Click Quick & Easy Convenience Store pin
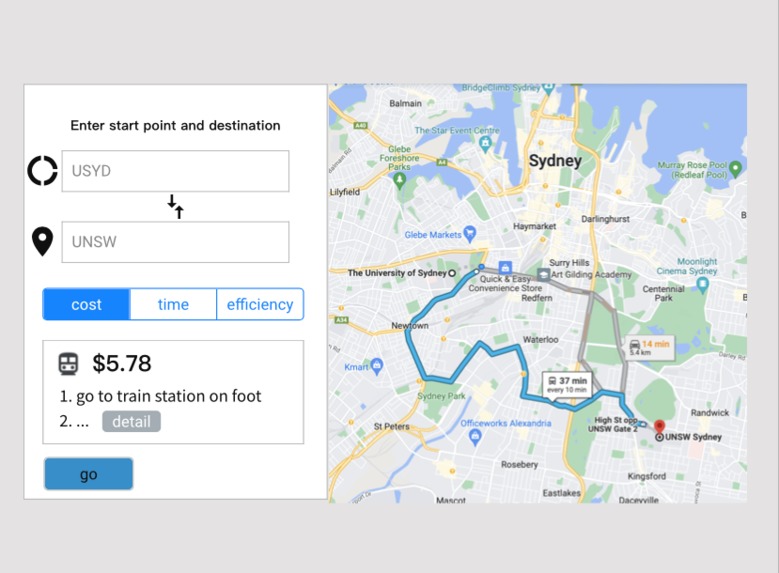779x573 pixels. (505, 267)
